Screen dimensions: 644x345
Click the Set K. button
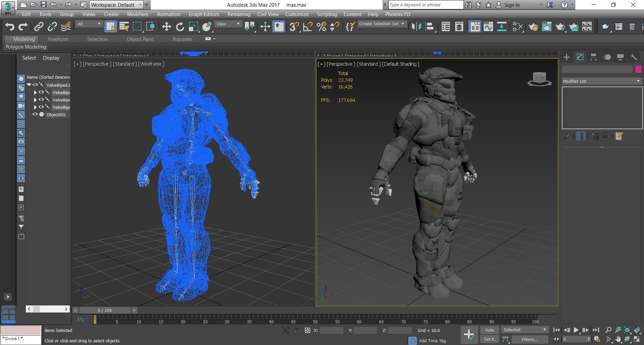(489, 339)
